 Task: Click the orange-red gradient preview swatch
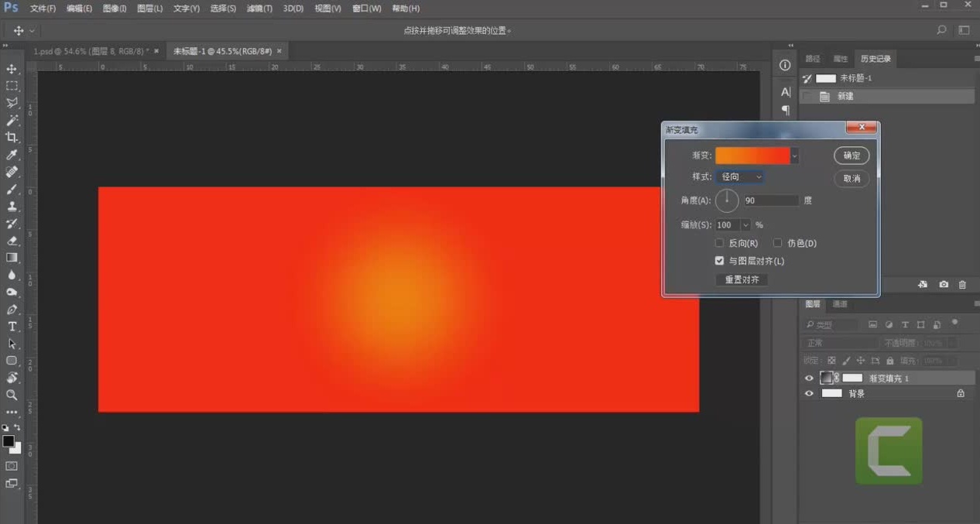[x=752, y=156]
